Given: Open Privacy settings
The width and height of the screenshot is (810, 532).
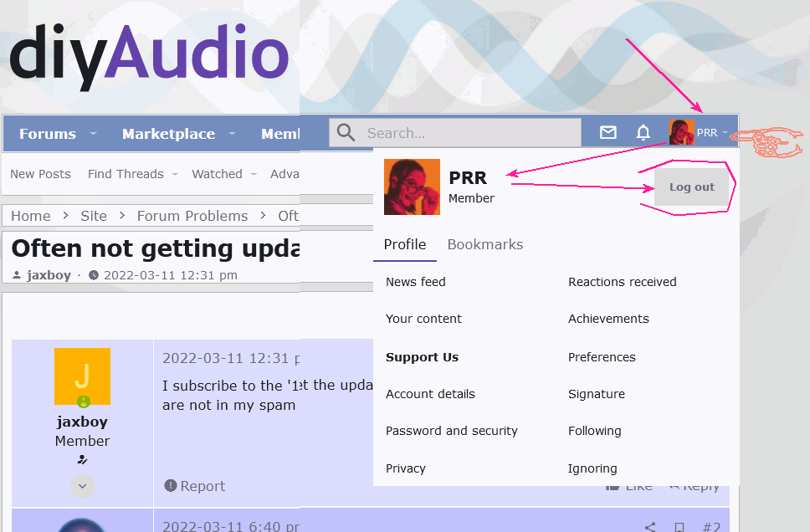Looking at the screenshot, I should click(x=406, y=468).
